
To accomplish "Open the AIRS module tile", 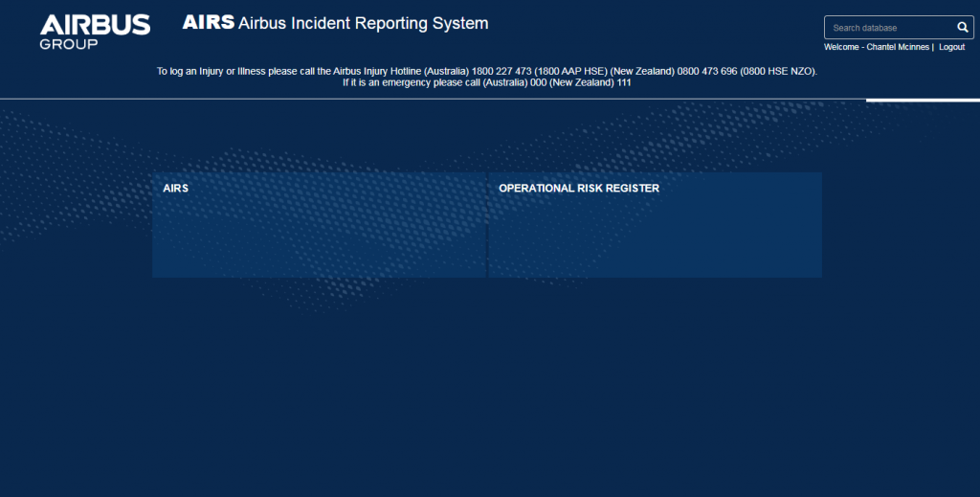I will [319, 226].
